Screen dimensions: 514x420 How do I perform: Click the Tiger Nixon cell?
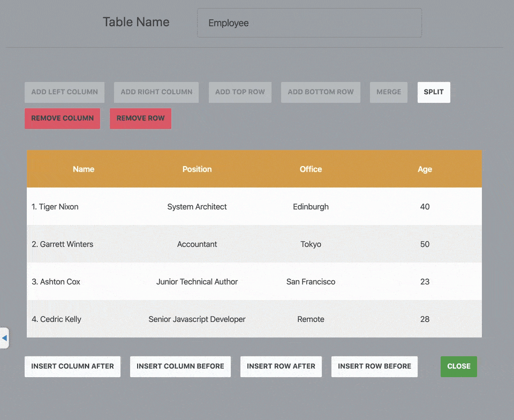click(56, 206)
